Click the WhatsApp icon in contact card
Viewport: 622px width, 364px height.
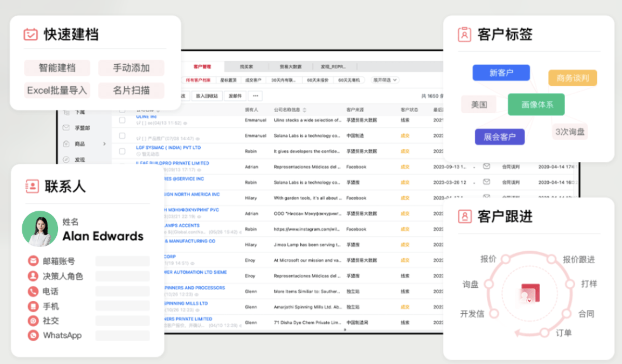point(33,335)
